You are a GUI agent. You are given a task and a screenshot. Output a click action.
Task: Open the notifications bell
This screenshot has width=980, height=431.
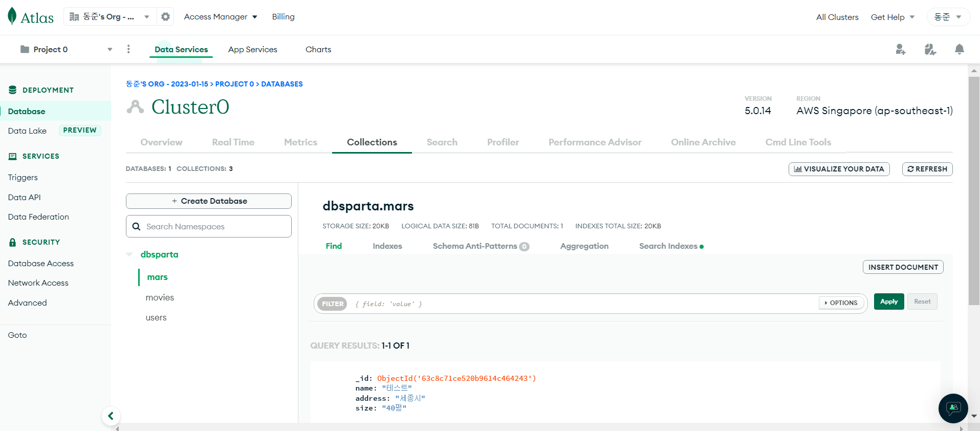click(960, 49)
